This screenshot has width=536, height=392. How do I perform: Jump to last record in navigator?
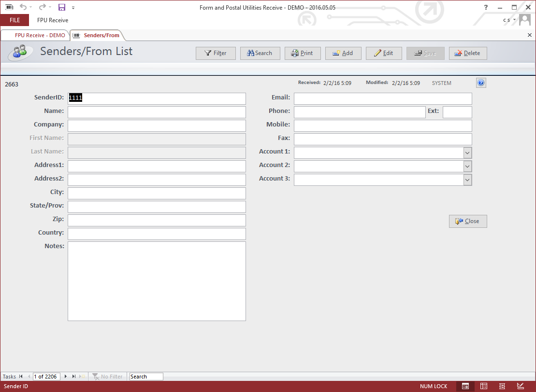point(74,377)
